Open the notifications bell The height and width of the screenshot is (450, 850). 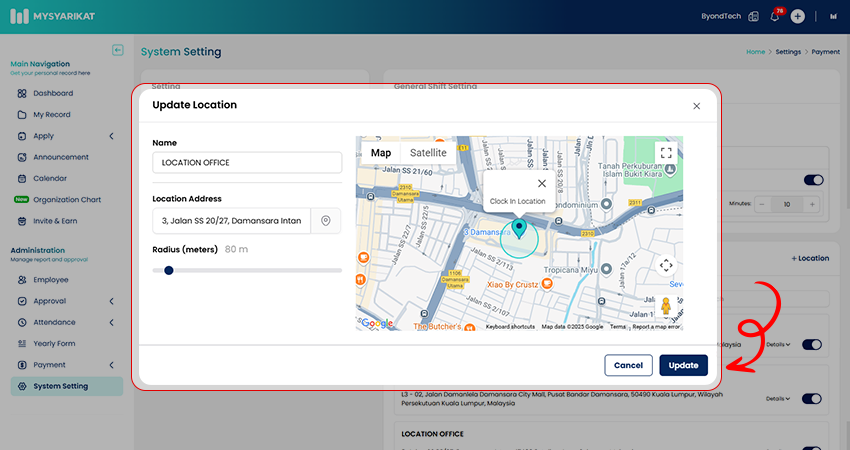tap(775, 17)
